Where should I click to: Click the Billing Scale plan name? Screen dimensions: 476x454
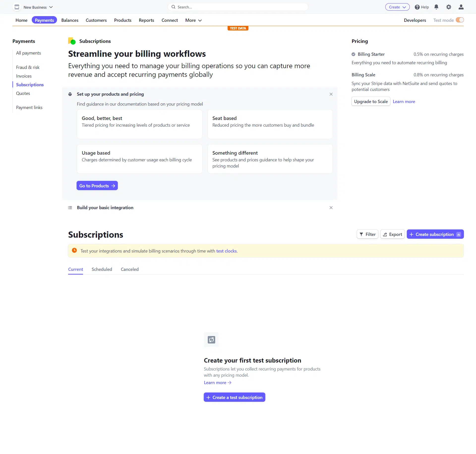363,75
